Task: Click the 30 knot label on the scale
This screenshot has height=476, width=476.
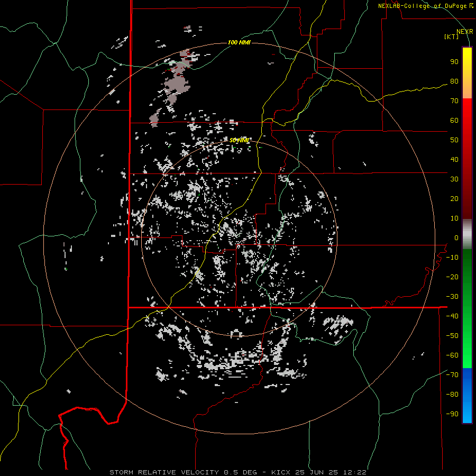Action: coord(454,179)
